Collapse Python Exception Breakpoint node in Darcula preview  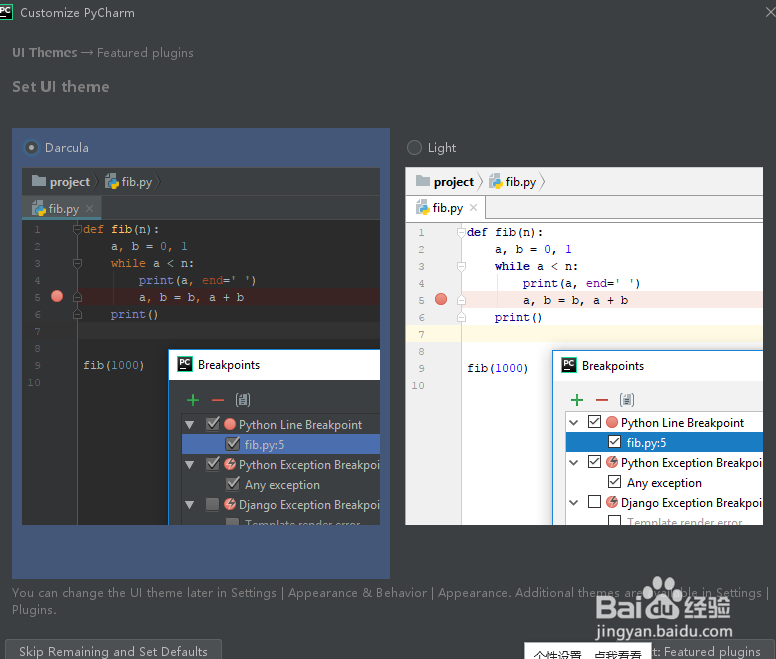click(x=190, y=465)
